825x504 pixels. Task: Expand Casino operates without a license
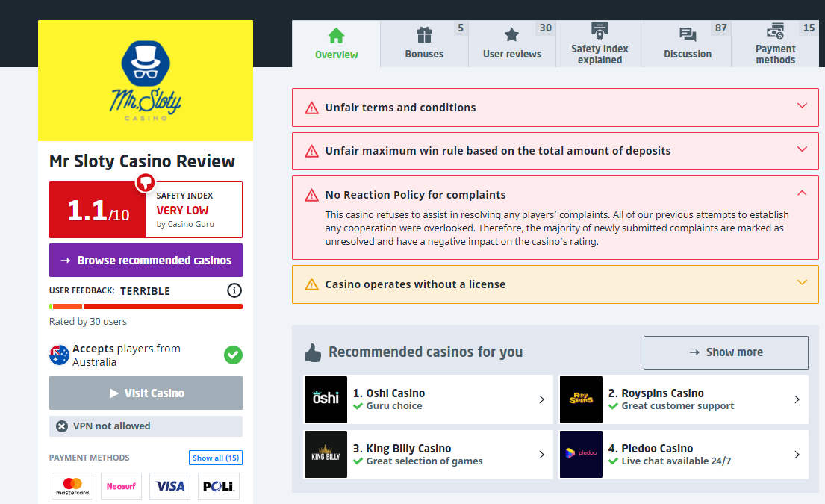(x=802, y=283)
